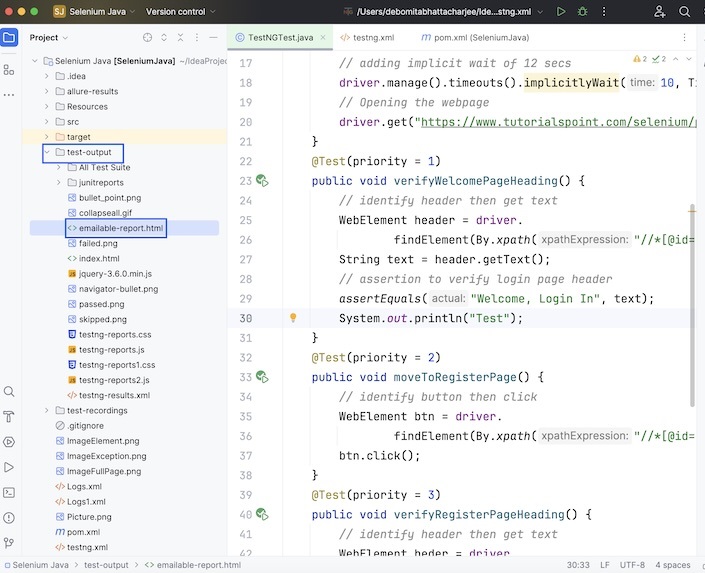Select emailable-report.html in the project tree
The image size is (705, 573).
click(x=120, y=228)
